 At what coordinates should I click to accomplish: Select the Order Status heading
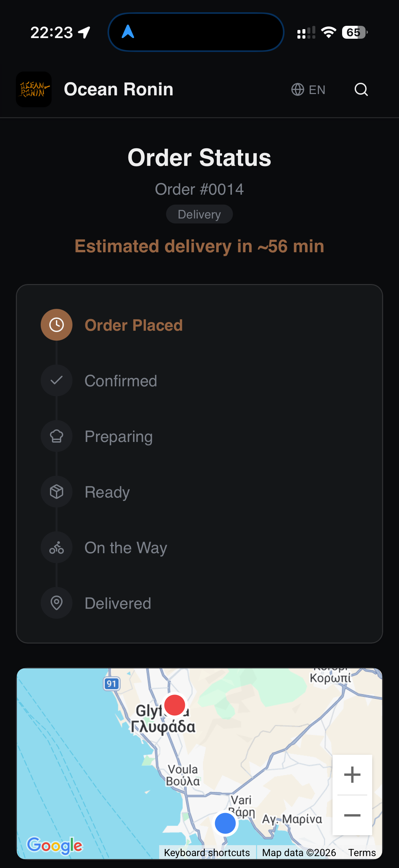click(x=199, y=157)
